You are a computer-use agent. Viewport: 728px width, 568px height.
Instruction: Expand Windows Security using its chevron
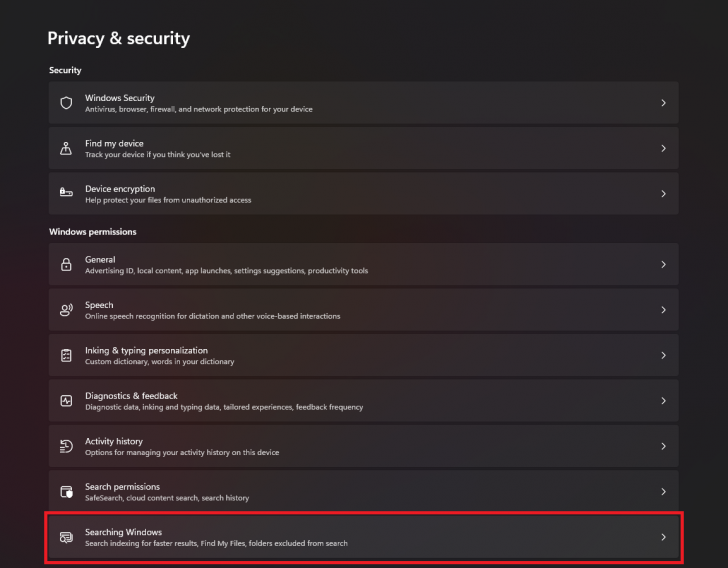[x=663, y=103]
